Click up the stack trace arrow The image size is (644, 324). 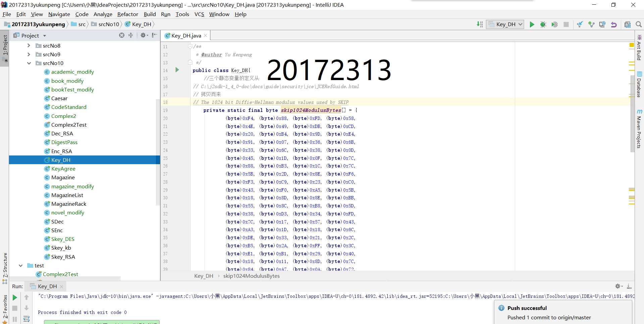pyautogui.click(x=26, y=297)
